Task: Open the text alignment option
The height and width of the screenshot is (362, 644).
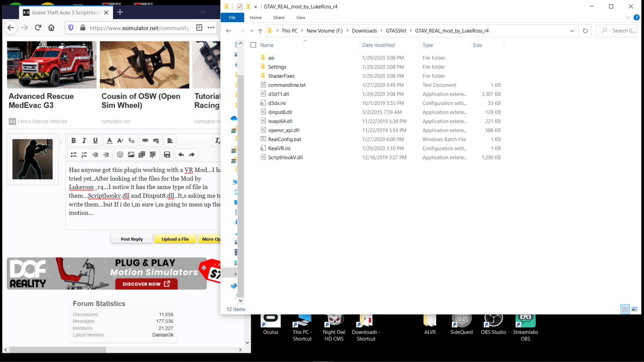Action: [x=170, y=140]
